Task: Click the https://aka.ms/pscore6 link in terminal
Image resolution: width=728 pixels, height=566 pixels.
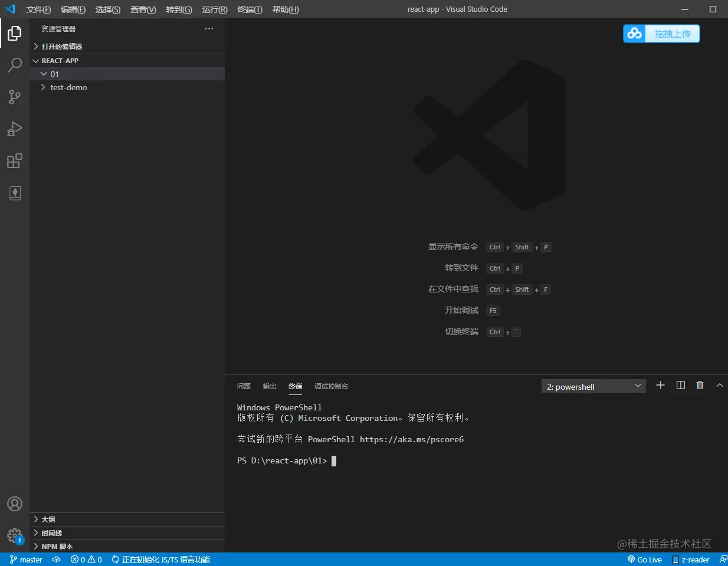Action: tap(412, 440)
